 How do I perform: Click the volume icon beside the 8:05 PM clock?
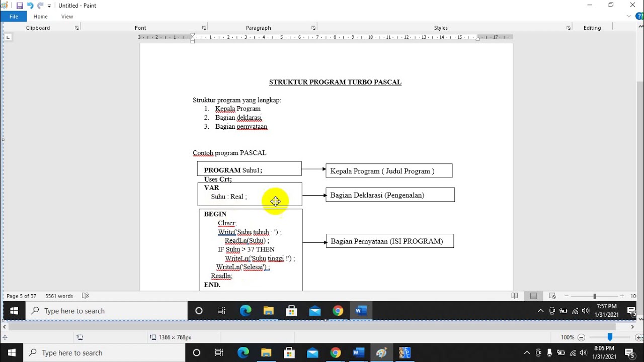(583, 353)
